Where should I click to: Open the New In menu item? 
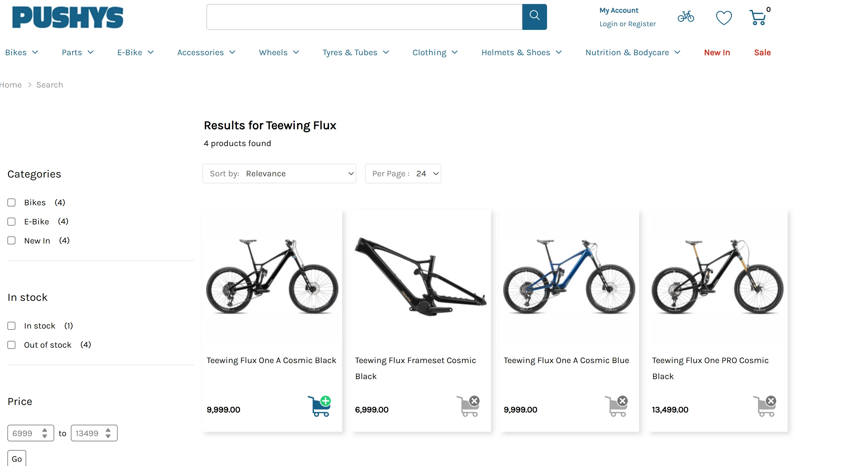pos(717,52)
